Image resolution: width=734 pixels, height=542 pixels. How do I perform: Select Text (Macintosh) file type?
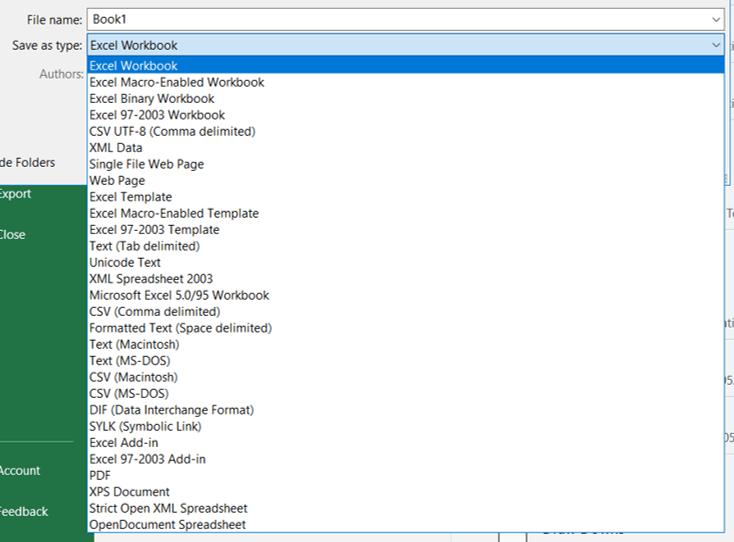pos(406,344)
